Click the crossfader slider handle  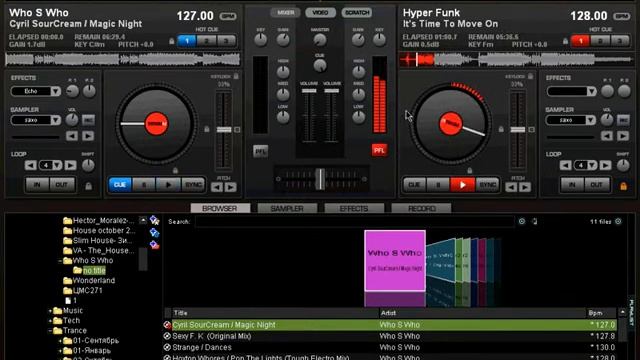(321, 179)
